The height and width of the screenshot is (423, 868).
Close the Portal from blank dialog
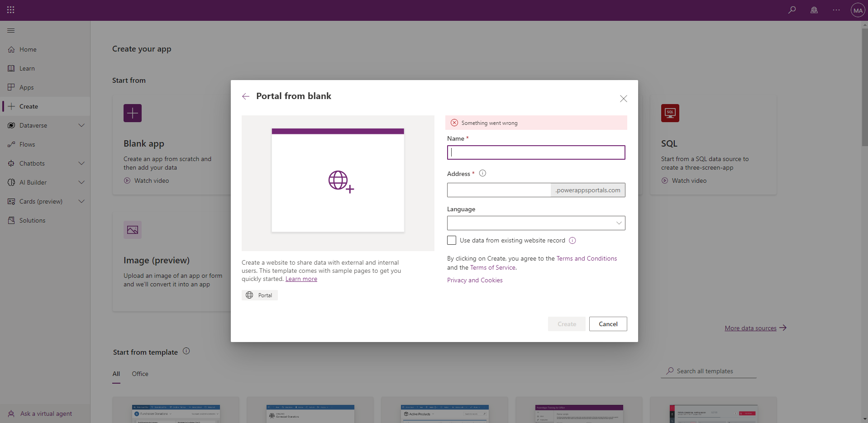623,99
